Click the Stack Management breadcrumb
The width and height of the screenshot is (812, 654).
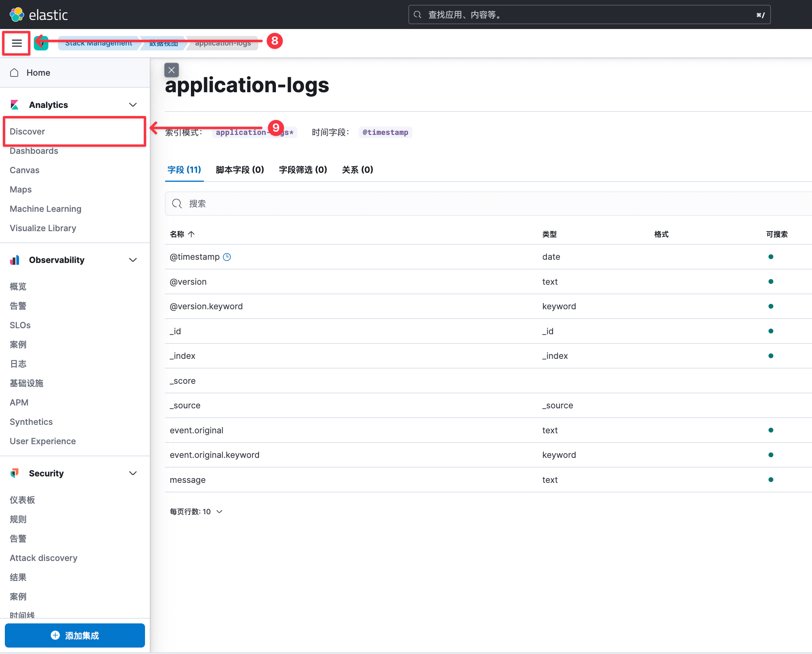99,43
